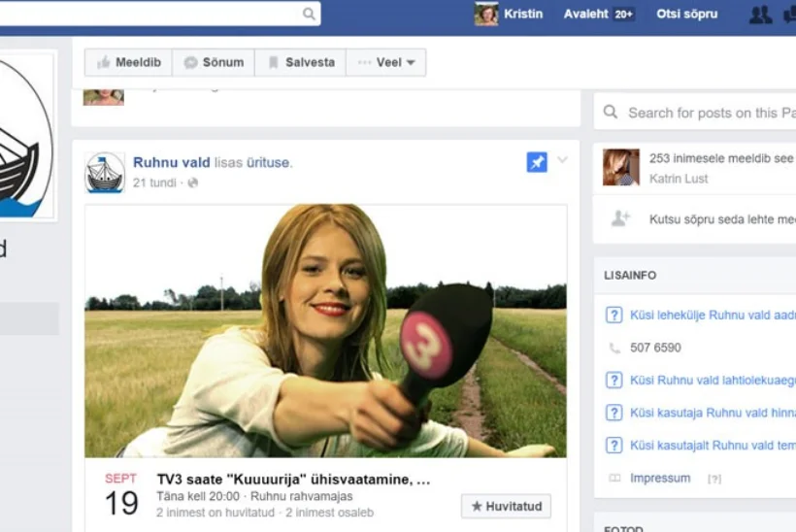
Task: Open the Impressum link
Action: pyautogui.click(x=660, y=479)
